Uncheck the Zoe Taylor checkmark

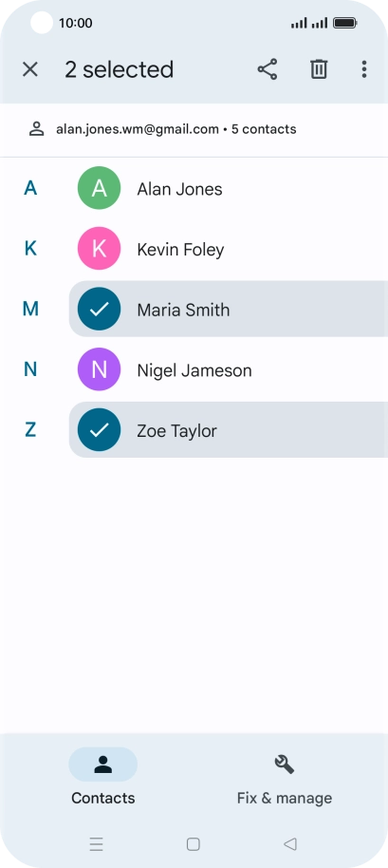coord(99,429)
